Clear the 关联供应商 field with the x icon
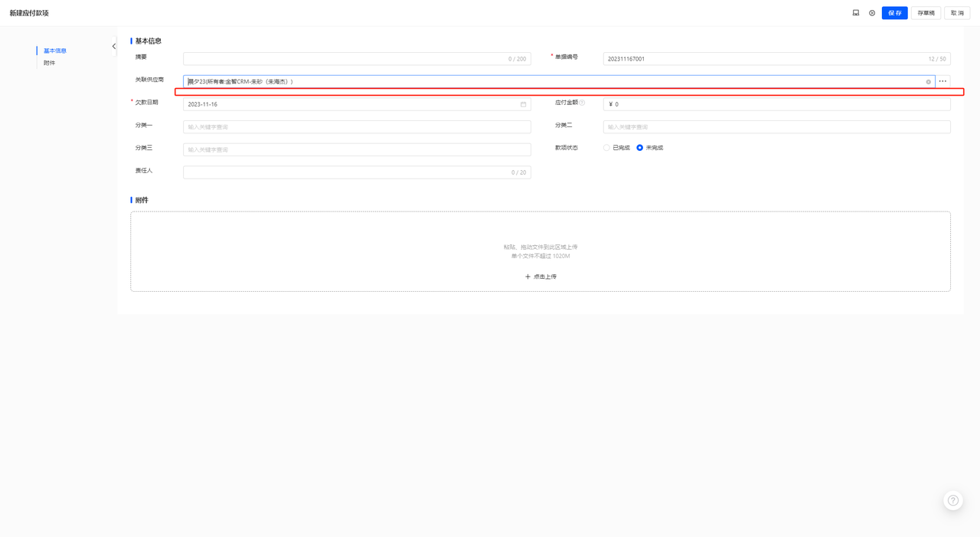 coord(929,82)
